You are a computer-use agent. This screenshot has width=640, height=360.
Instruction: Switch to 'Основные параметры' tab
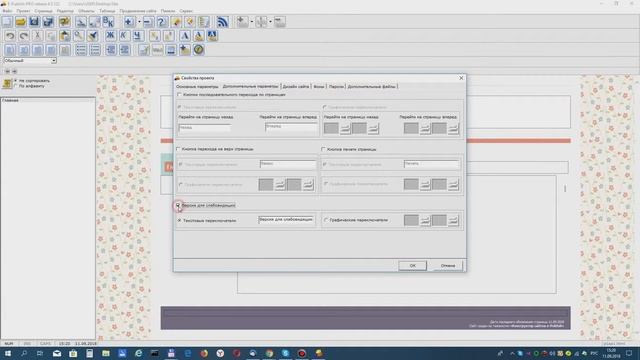197,87
